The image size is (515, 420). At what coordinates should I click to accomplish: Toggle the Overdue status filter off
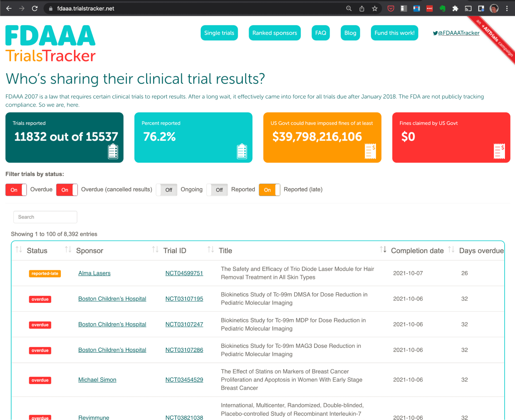click(x=16, y=190)
